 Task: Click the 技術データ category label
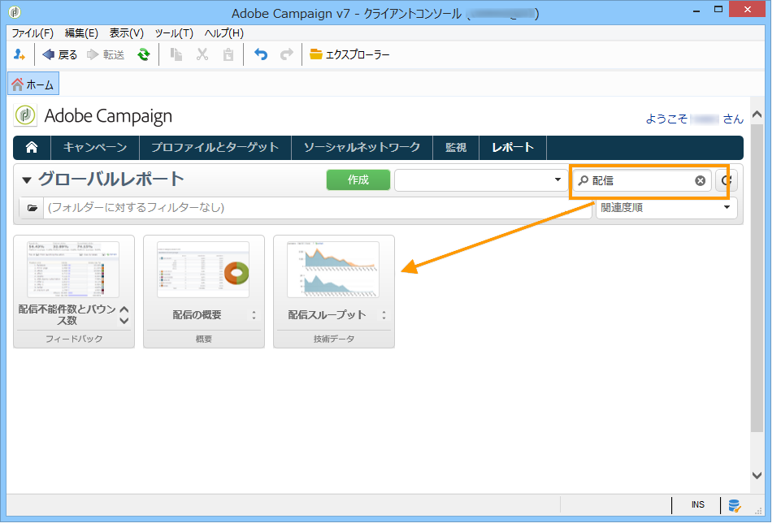(x=334, y=339)
